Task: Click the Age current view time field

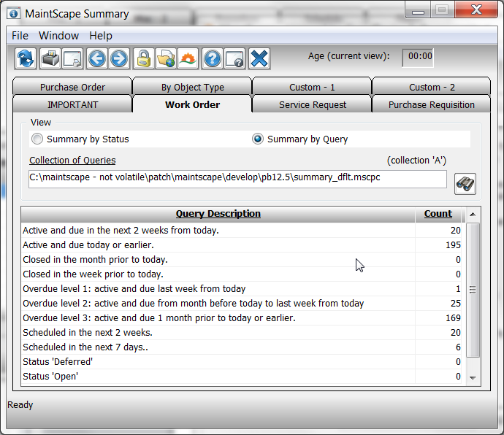Action: click(x=418, y=58)
